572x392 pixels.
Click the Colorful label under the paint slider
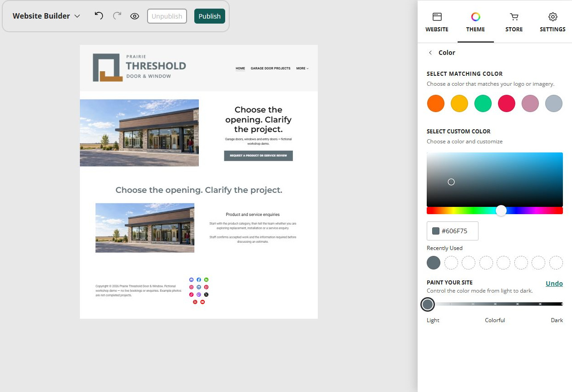(495, 320)
